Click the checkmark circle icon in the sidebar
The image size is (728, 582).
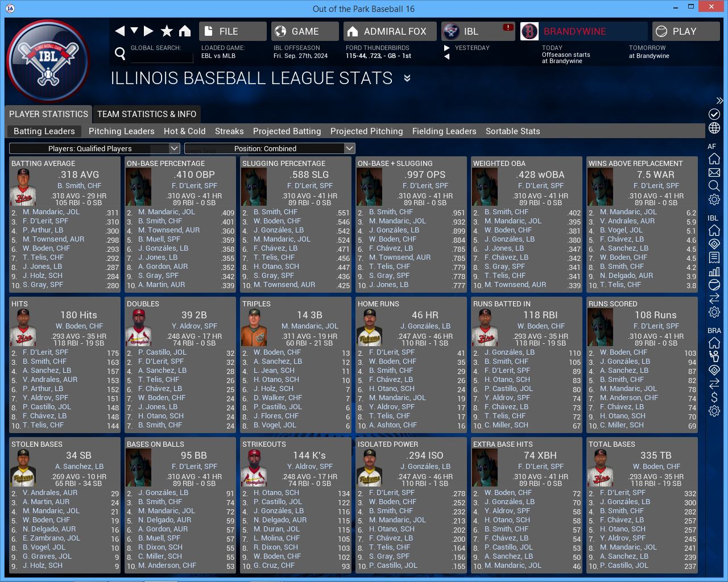pos(714,114)
